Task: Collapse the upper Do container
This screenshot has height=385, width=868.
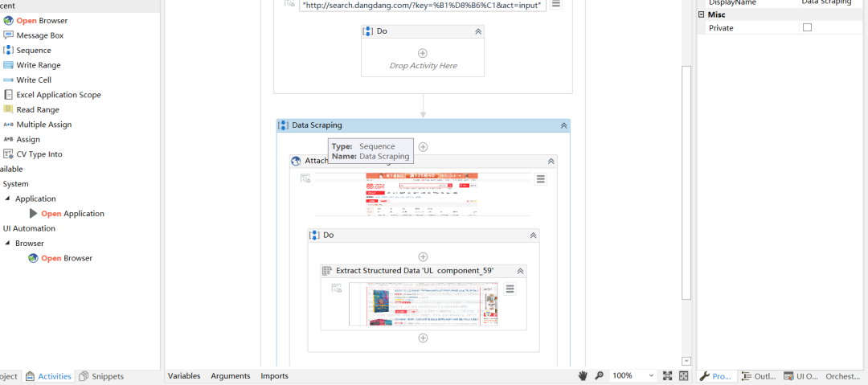Action: [477, 31]
